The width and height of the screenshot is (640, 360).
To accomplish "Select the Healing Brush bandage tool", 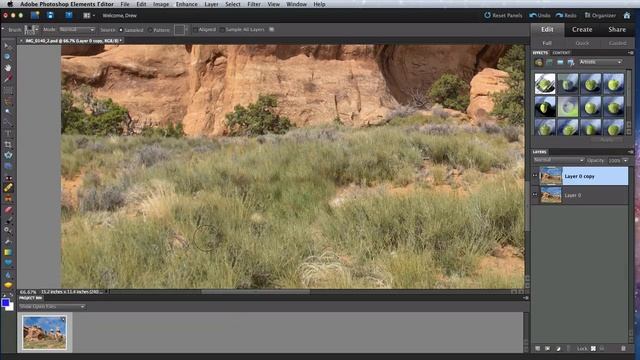I will click(8, 188).
